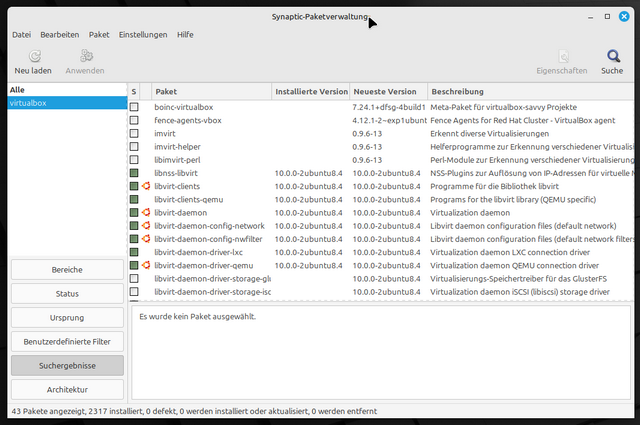Image resolution: width=640 pixels, height=425 pixels.
Task: Show the Bereiche filter view
Action: [x=67, y=269]
